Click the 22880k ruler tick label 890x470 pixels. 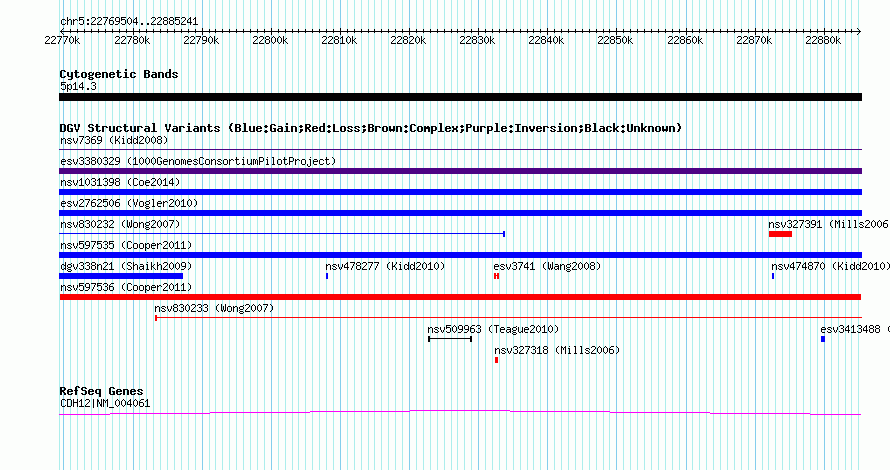click(823, 40)
